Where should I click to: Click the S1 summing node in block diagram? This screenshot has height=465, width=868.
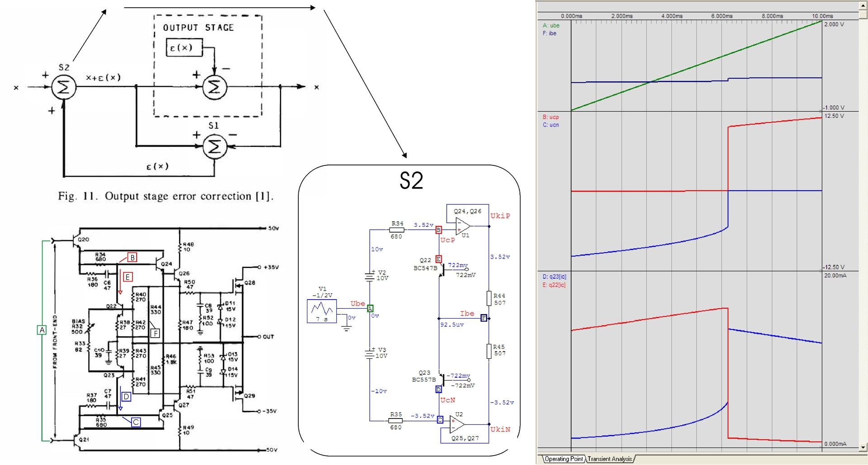[x=214, y=147]
